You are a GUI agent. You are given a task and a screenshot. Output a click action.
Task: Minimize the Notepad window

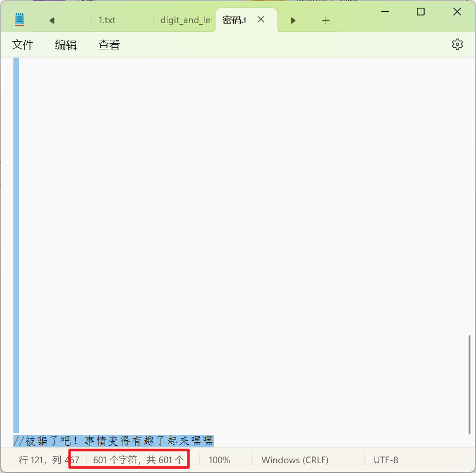[x=384, y=12]
